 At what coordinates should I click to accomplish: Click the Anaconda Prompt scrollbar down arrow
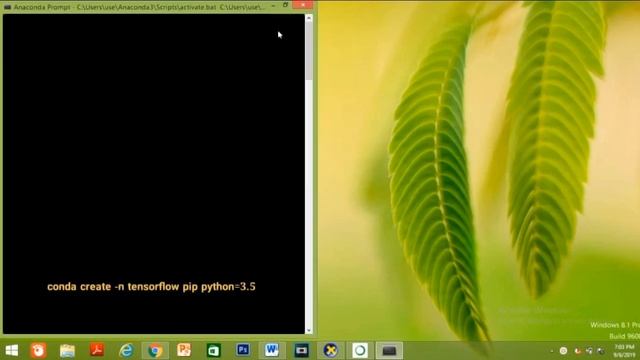click(309, 330)
